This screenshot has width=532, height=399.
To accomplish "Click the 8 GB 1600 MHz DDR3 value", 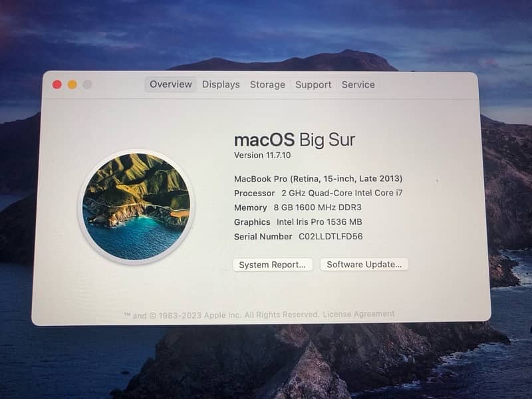I will coord(318,207).
